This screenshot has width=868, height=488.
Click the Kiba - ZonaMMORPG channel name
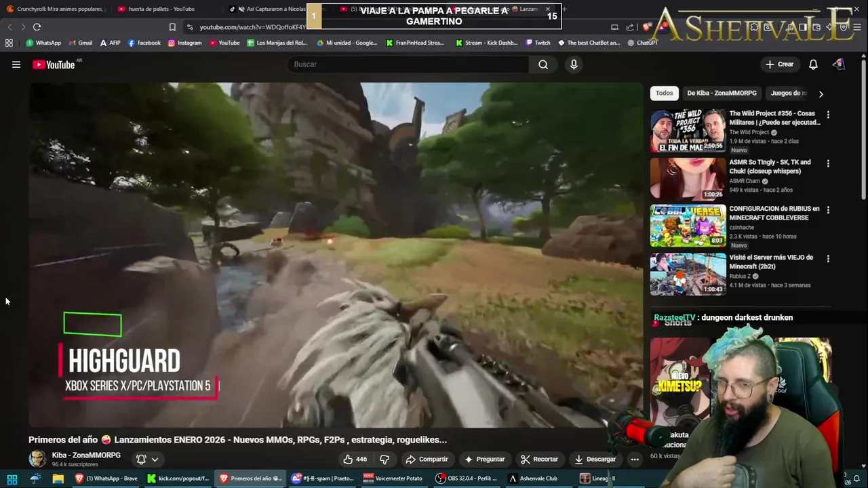click(86, 455)
